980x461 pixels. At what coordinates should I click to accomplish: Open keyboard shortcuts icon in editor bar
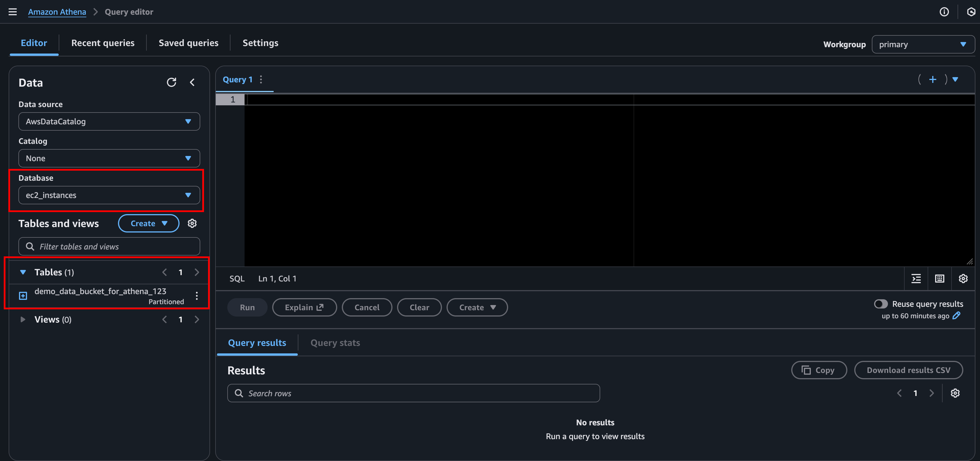click(x=939, y=279)
